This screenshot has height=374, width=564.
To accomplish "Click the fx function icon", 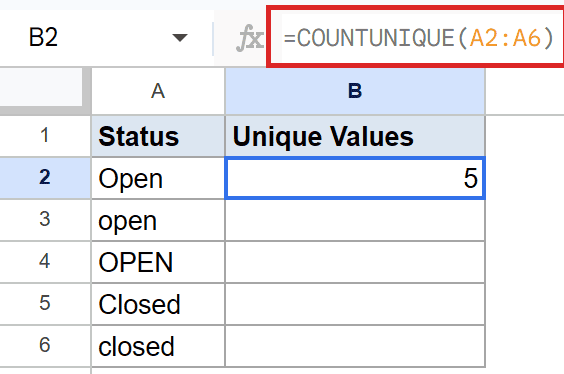I will click(250, 38).
